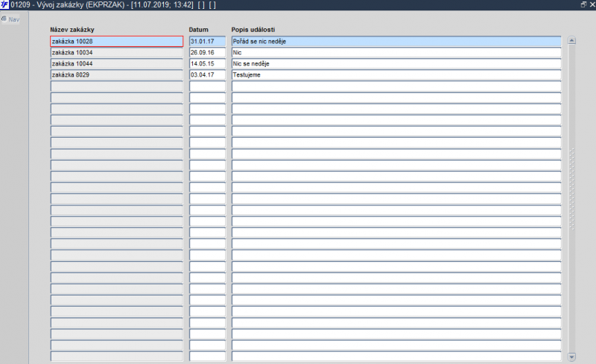Image resolution: width=596 pixels, height=364 pixels.
Task: Open the Nav button in the sidebar
Action: 10,19
